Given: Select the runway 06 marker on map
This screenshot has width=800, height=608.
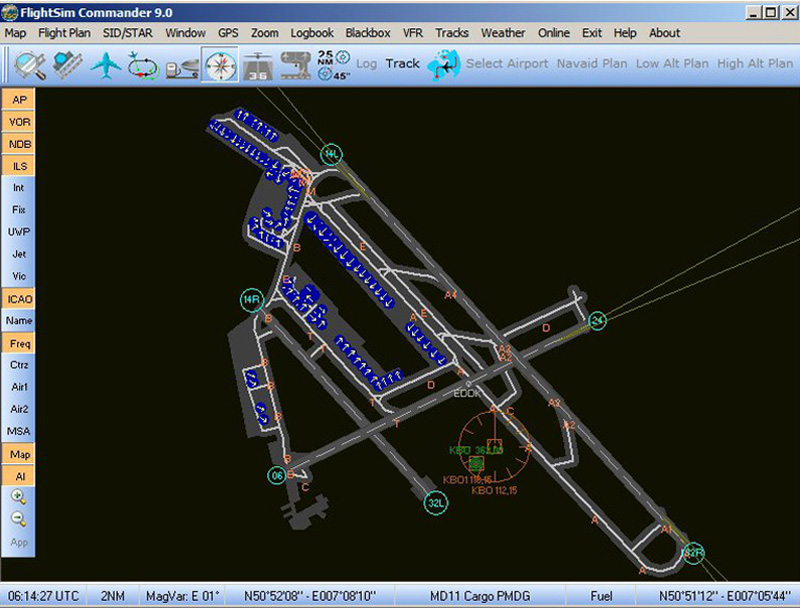Looking at the screenshot, I should coord(277,476).
